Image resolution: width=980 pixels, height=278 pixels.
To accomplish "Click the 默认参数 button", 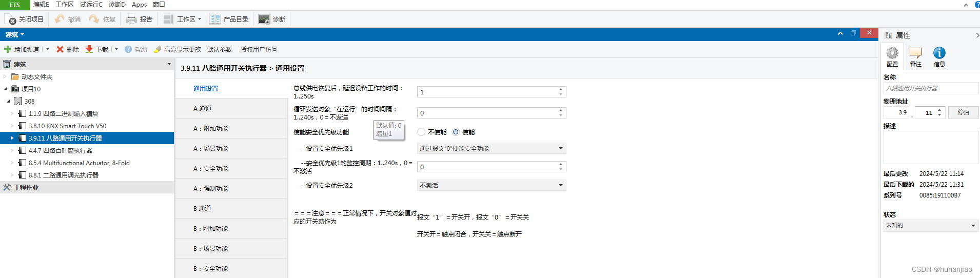I will (x=220, y=49).
